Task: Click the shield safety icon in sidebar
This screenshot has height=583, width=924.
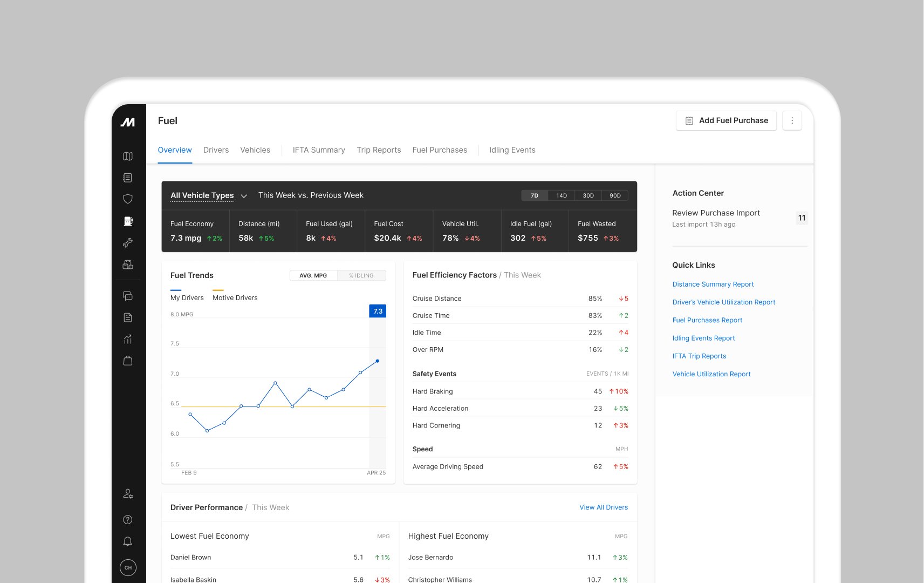Action: tap(128, 199)
